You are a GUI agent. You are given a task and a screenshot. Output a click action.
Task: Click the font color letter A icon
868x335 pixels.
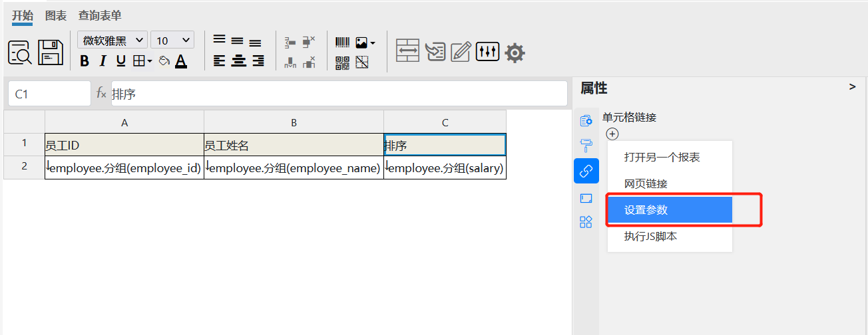click(x=180, y=61)
